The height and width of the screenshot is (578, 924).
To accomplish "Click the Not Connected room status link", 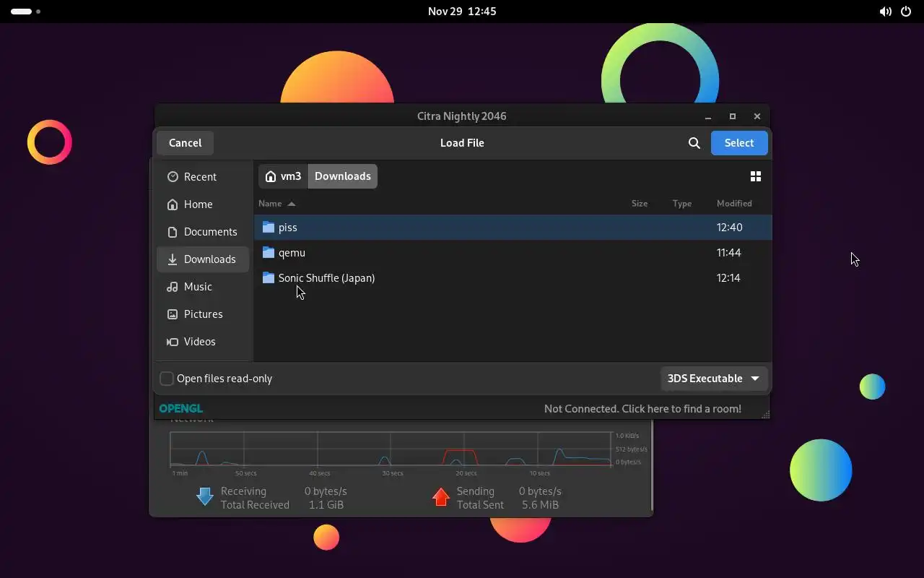I will 642,409.
